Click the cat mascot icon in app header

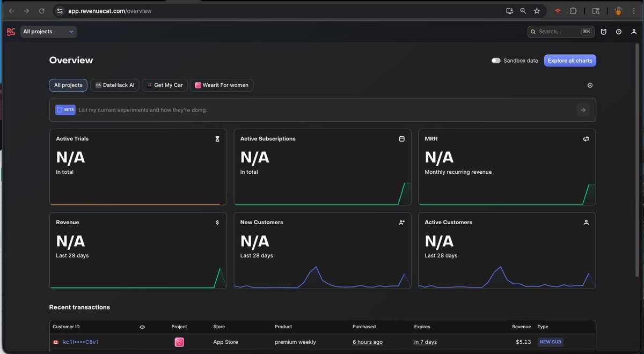click(603, 32)
